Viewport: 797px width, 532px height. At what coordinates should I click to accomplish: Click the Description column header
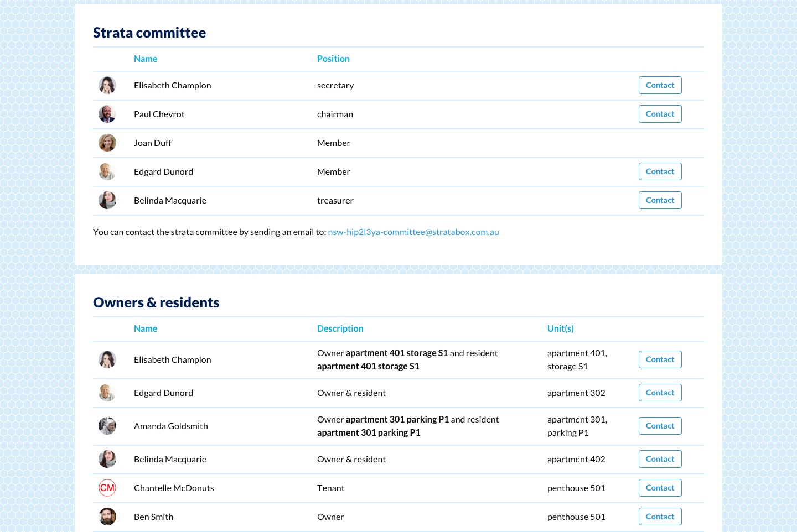(340, 328)
